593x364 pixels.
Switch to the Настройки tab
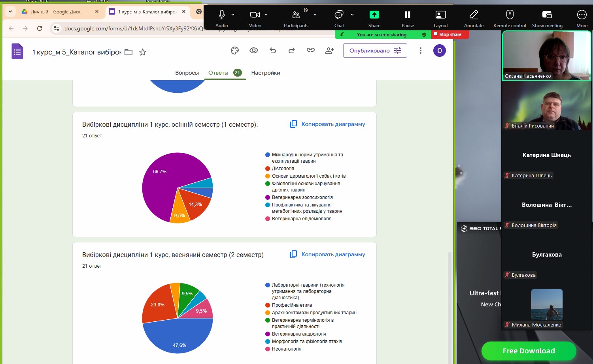coord(266,73)
